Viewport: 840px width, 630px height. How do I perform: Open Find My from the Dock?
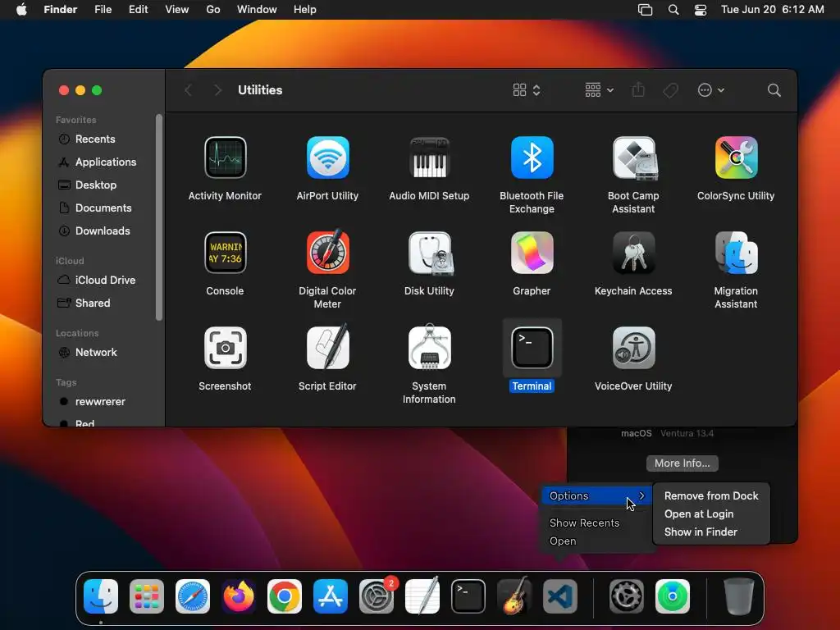pyautogui.click(x=673, y=596)
